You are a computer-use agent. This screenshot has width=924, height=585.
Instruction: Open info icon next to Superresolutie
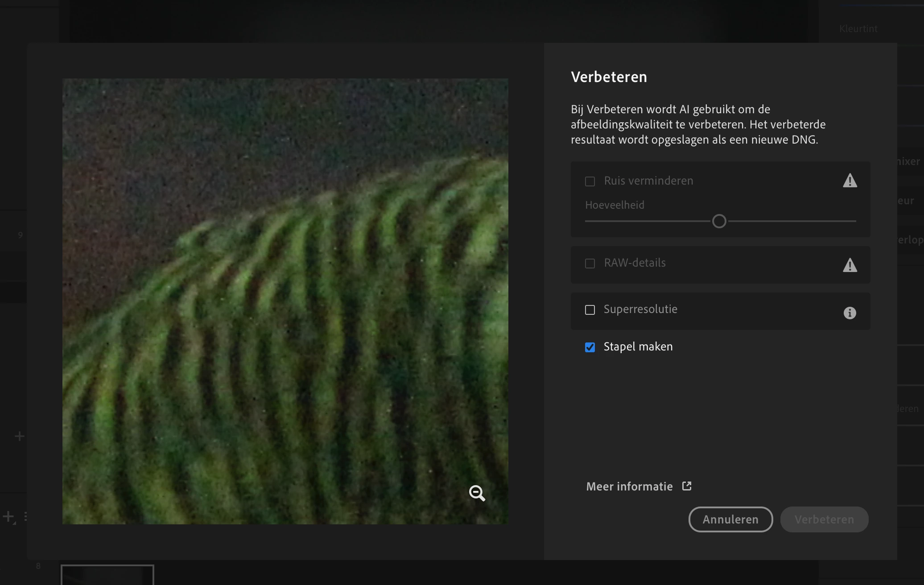pos(850,313)
